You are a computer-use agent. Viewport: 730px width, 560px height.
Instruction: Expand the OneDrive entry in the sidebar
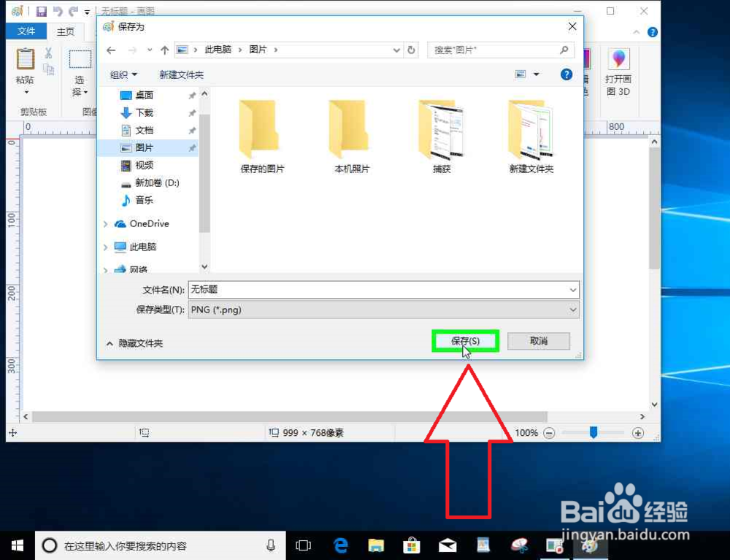pyautogui.click(x=107, y=223)
